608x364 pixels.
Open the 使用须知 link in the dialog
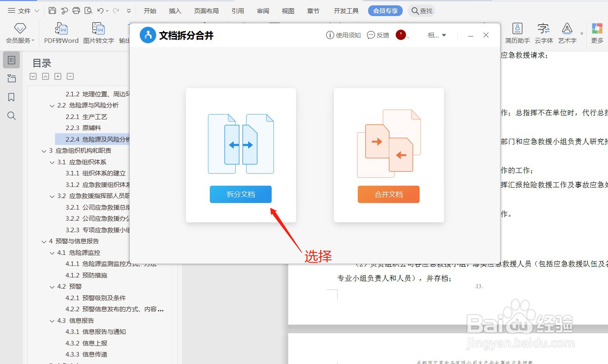click(x=343, y=35)
